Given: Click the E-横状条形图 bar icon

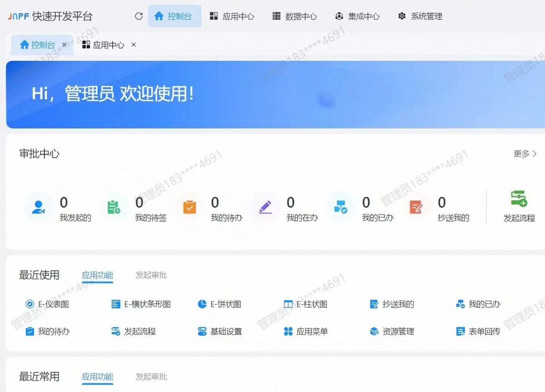Looking at the screenshot, I should coord(116,304).
